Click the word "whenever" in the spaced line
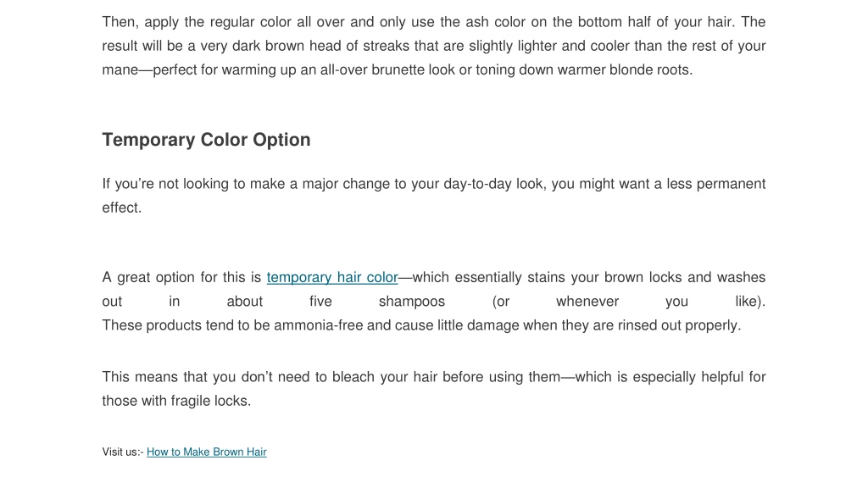This screenshot has height=488, width=868. point(587,302)
